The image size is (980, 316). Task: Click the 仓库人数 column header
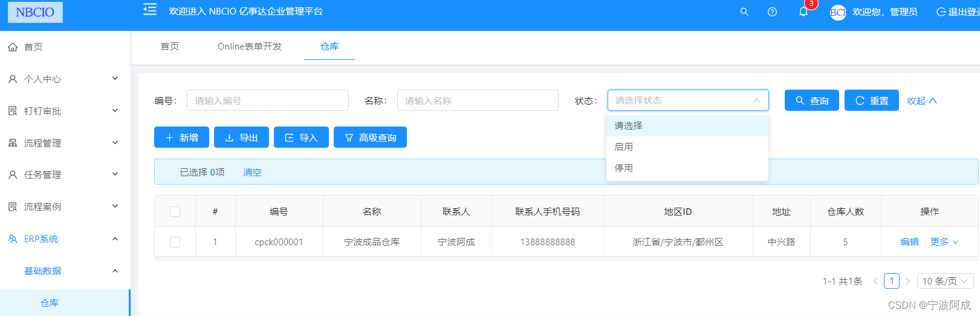(x=846, y=211)
